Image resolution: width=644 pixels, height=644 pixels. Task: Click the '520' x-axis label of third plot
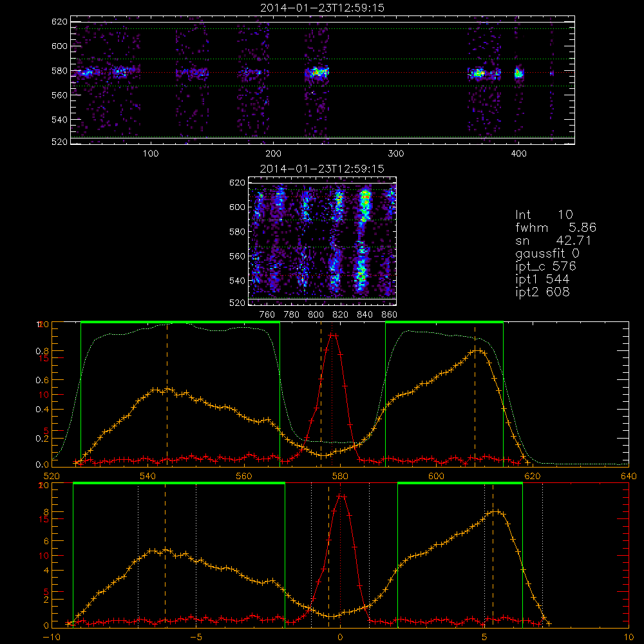point(52,476)
